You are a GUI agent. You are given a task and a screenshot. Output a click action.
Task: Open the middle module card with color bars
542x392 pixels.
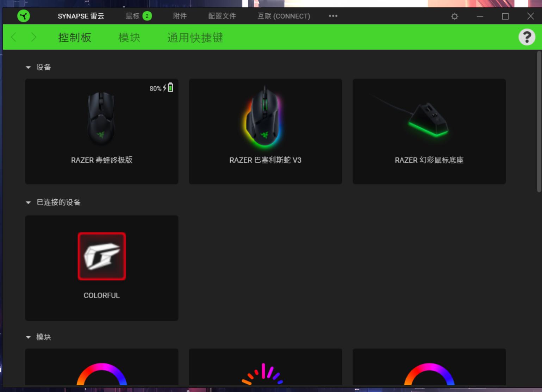coord(266,367)
